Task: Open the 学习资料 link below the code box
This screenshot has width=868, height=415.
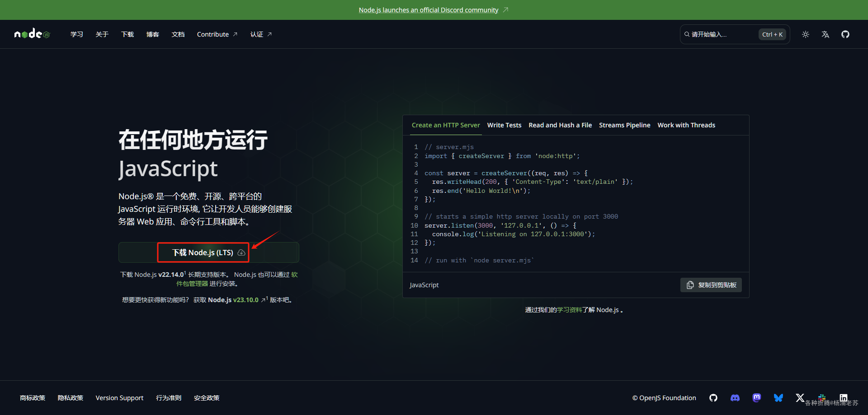Action: [x=569, y=310]
